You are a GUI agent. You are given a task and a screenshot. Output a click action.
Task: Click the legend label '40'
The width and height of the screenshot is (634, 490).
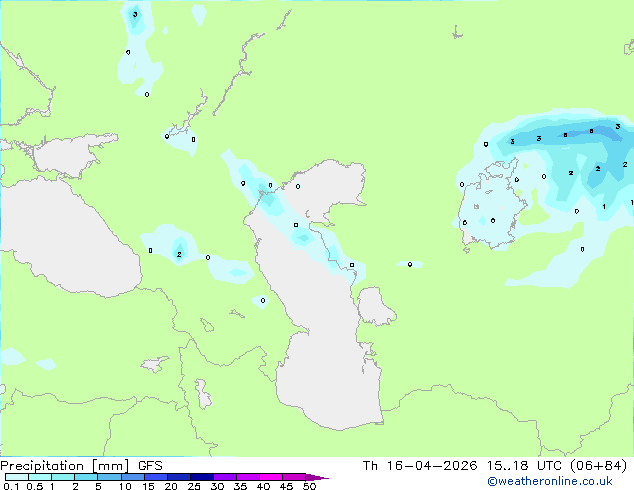[263, 486]
